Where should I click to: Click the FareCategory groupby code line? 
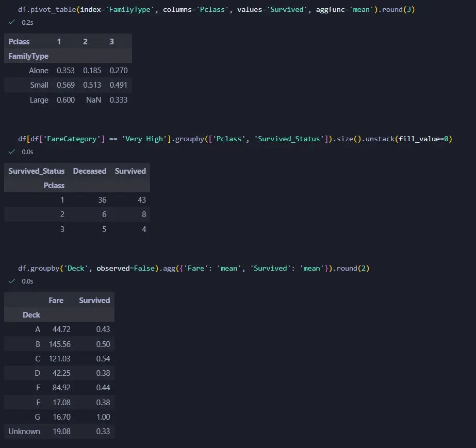[x=235, y=139]
